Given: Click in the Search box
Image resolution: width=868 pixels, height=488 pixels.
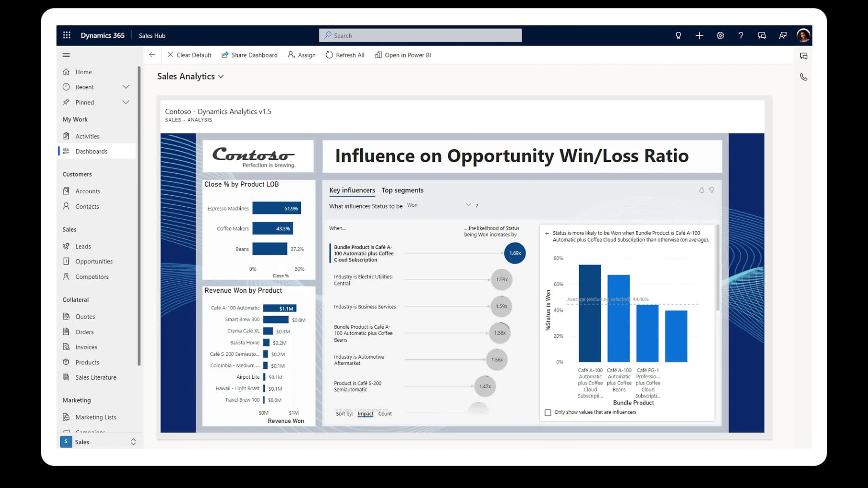Looking at the screenshot, I should click(x=420, y=36).
